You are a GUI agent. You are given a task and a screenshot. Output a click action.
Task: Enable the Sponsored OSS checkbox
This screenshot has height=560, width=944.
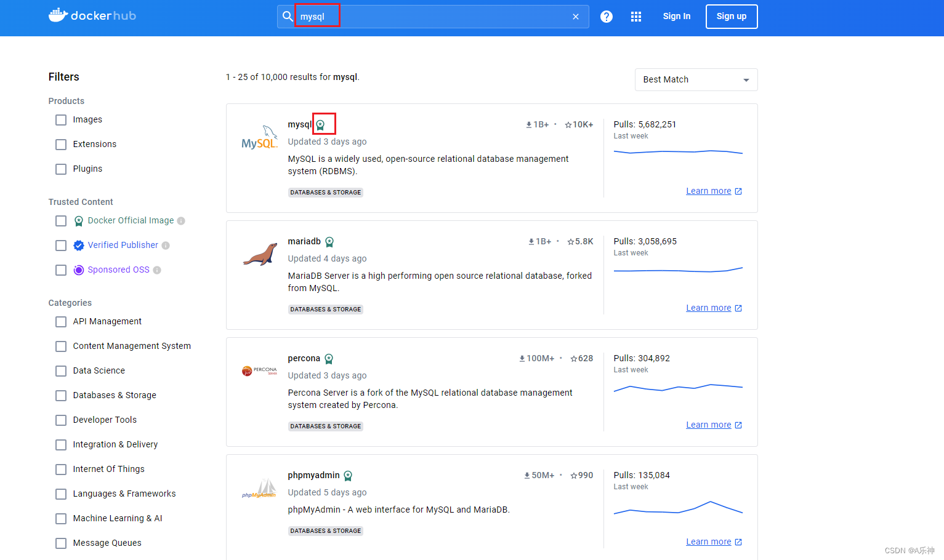[x=61, y=270]
